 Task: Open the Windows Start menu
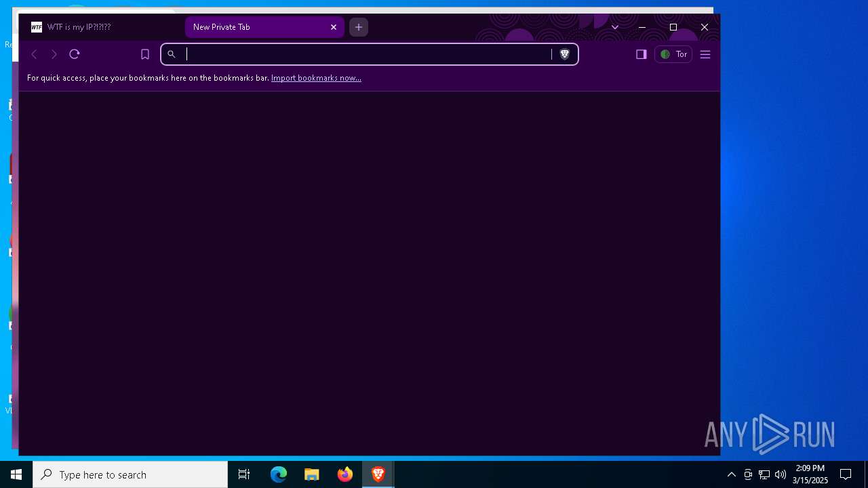click(x=16, y=474)
